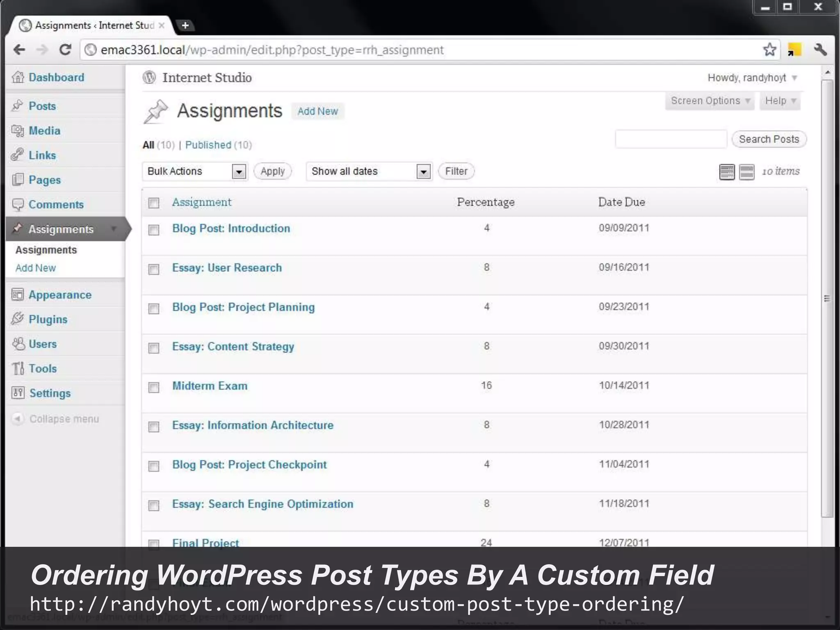840x630 pixels.
Task: Open Plugins in the sidebar menu
Action: (48, 319)
